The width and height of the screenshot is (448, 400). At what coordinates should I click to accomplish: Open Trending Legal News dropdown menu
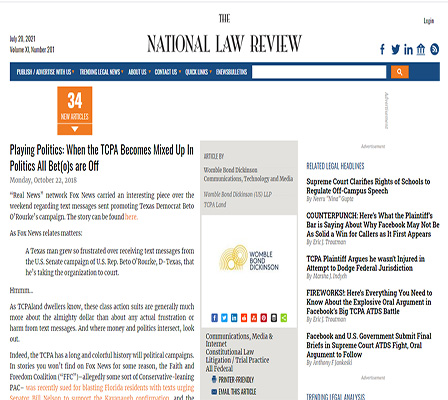[x=101, y=72]
